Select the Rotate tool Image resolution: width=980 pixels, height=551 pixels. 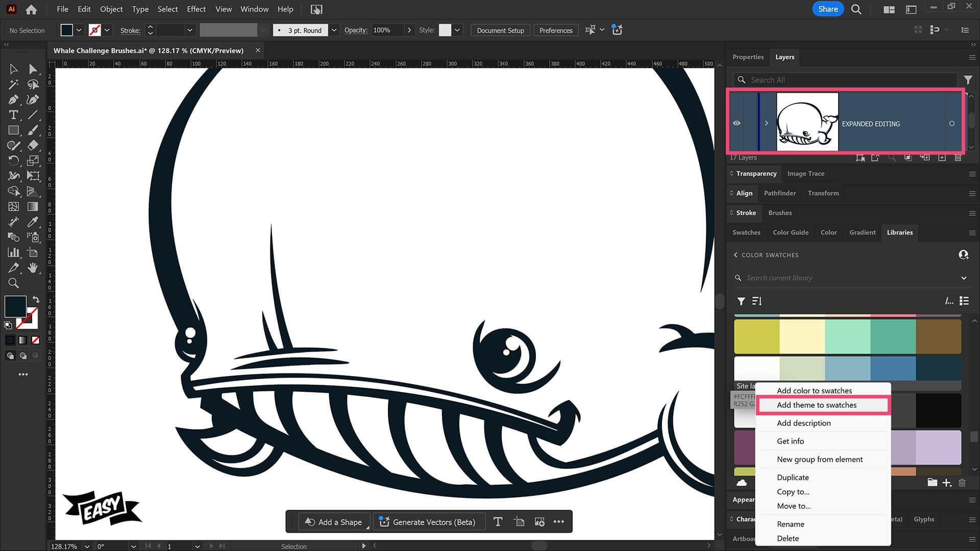(14, 161)
